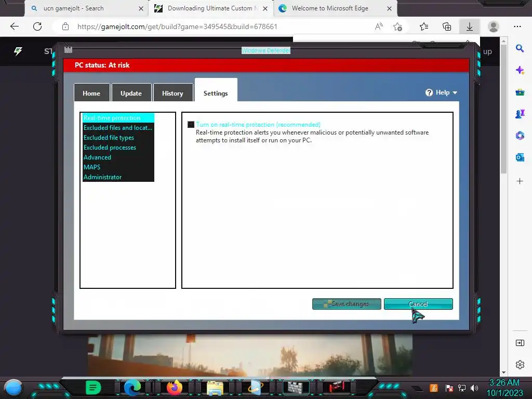Refresh the Game Jolt page
The height and width of the screenshot is (399, 532).
pyautogui.click(x=37, y=26)
